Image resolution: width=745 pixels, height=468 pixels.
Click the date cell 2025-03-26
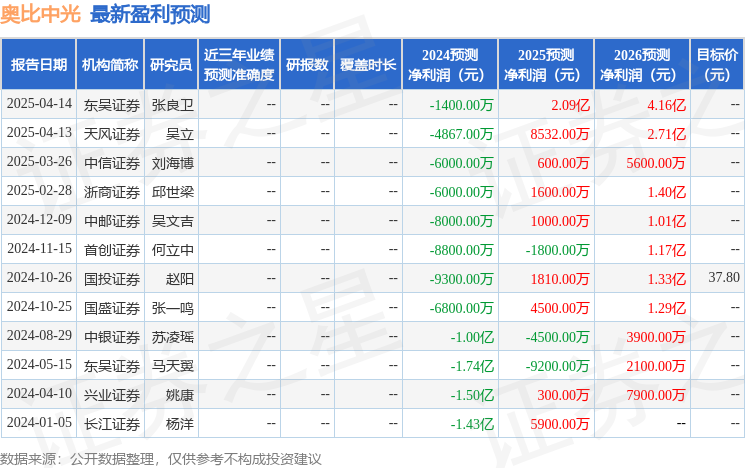click(39, 162)
